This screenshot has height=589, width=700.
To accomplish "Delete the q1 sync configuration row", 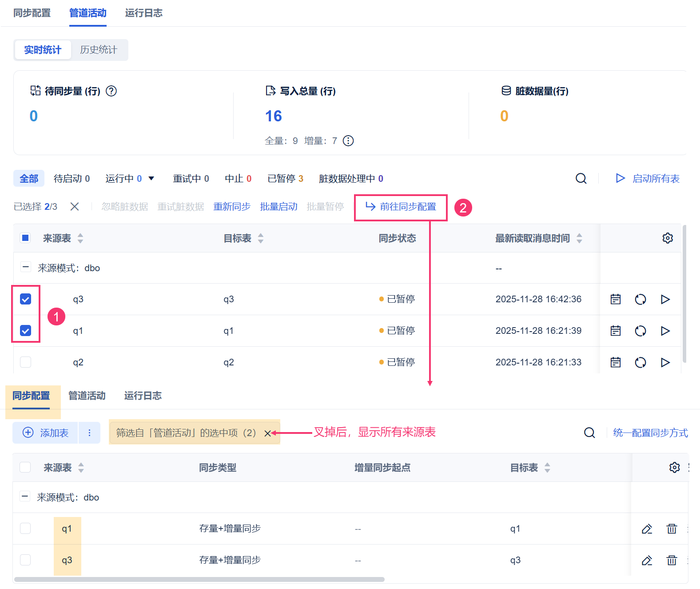I will (672, 529).
